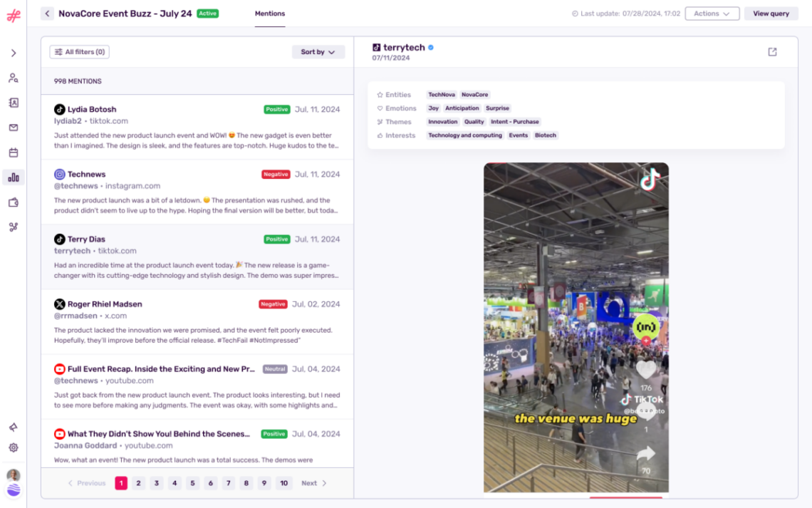Open the settings gear near the bottom

point(13,447)
